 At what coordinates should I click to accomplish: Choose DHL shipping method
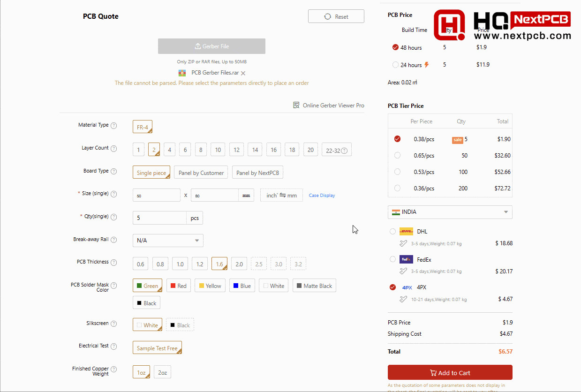point(392,232)
